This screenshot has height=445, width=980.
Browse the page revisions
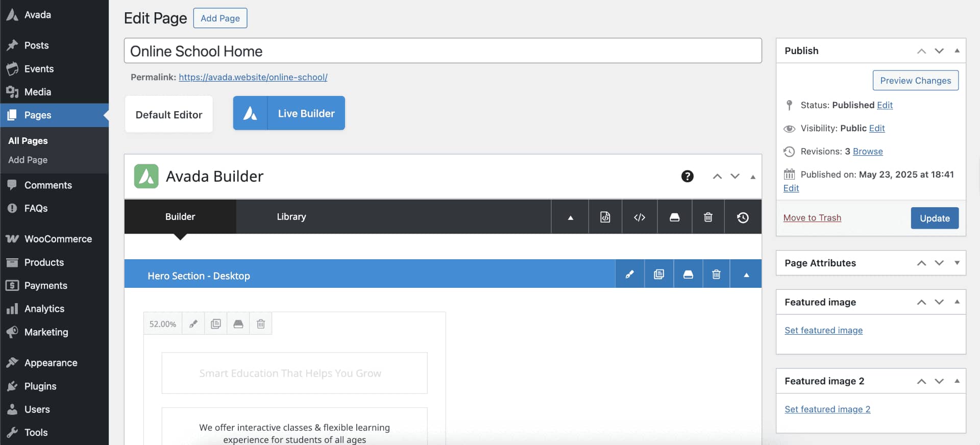(x=867, y=152)
